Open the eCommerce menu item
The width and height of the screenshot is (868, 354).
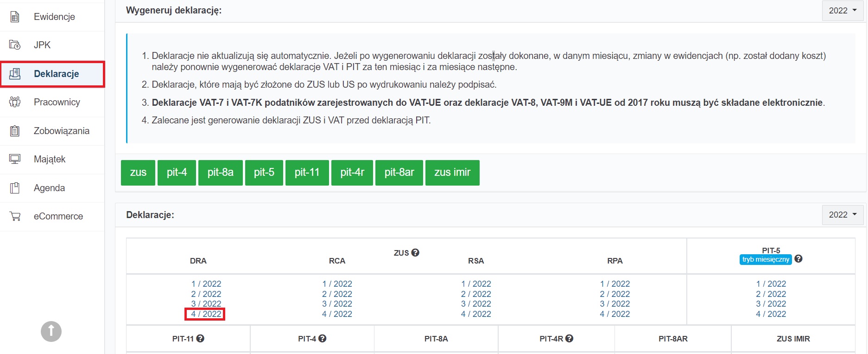[52, 216]
